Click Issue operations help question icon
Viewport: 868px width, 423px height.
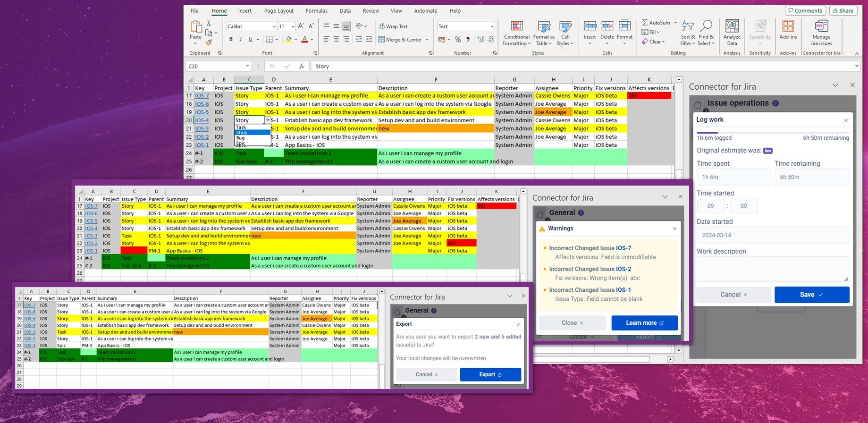pyautogui.click(x=775, y=103)
